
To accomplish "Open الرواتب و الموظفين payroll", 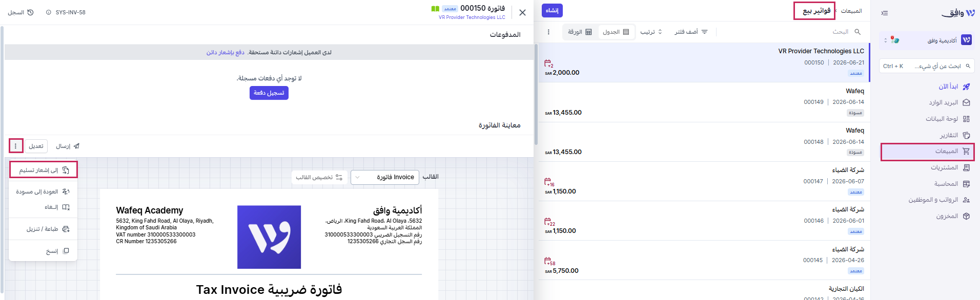I will [939, 200].
